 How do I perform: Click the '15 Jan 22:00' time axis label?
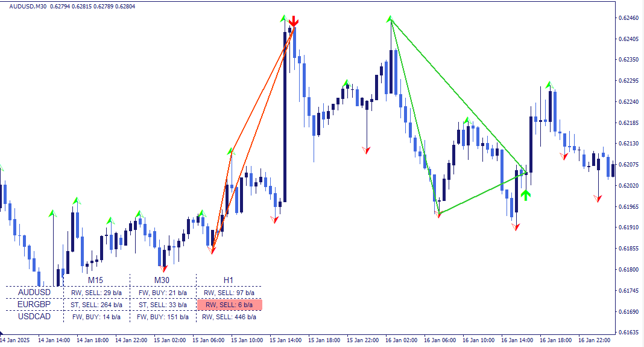(362, 340)
